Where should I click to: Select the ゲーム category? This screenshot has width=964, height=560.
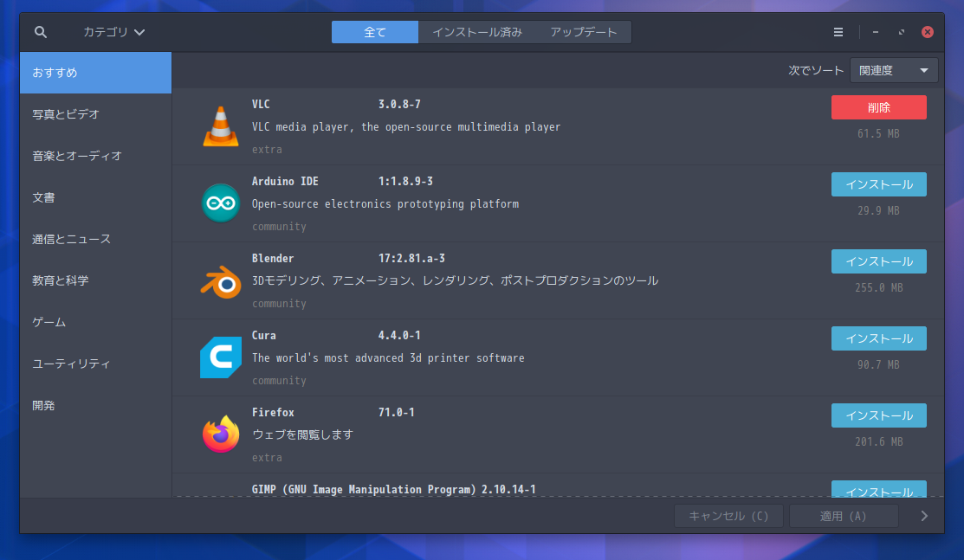click(x=95, y=322)
